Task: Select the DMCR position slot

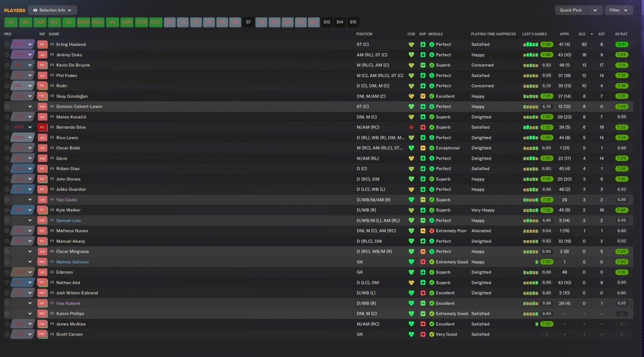Action: point(84,22)
